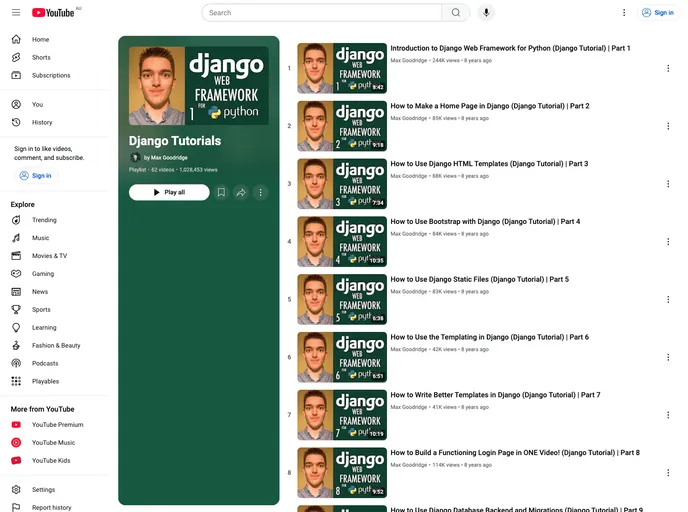The width and height of the screenshot is (688, 512).
Task: Click the Shorts icon in sidebar
Action: (16, 57)
